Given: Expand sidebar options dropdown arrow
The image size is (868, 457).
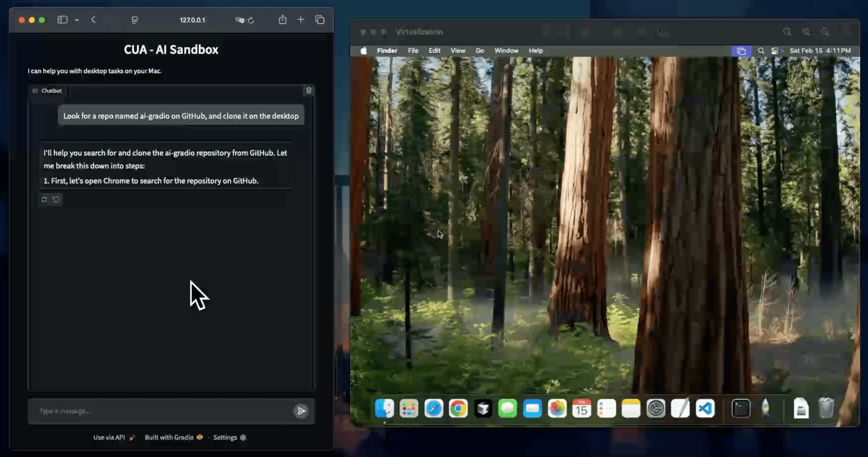Looking at the screenshot, I should (x=77, y=20).
